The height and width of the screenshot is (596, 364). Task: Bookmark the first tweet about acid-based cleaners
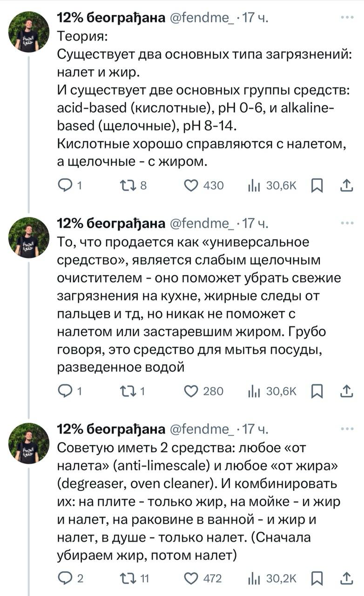pos(317,186)
